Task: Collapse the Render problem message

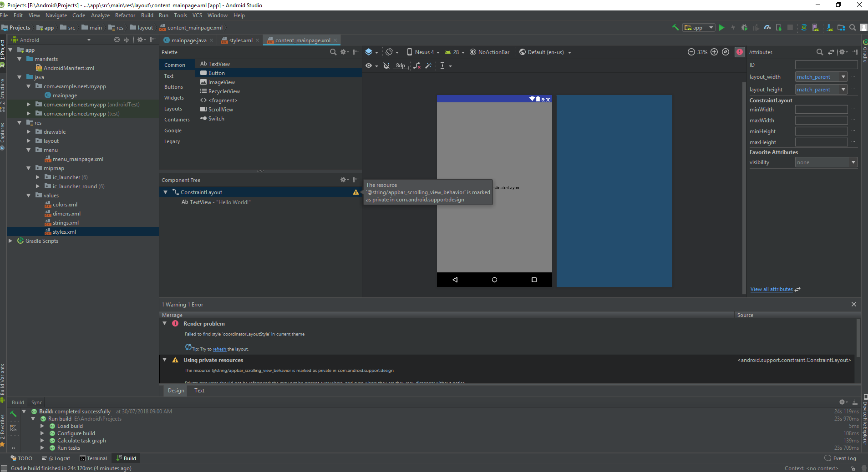Action: click(165, 324)
